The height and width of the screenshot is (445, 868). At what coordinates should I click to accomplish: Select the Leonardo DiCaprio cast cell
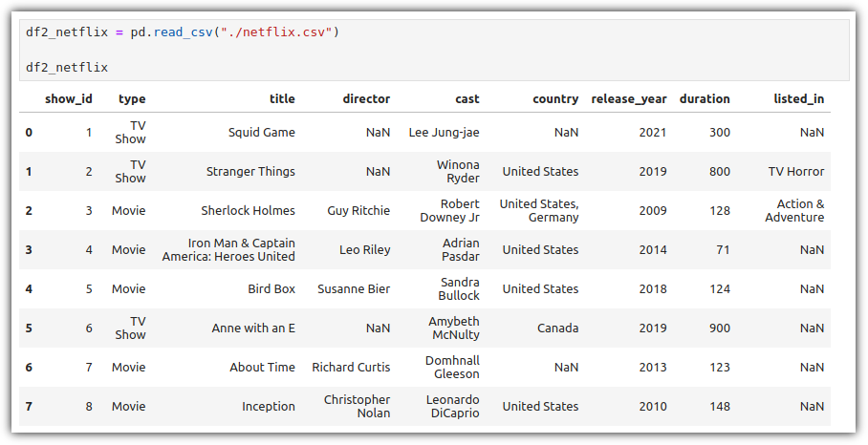pos(453,406)
